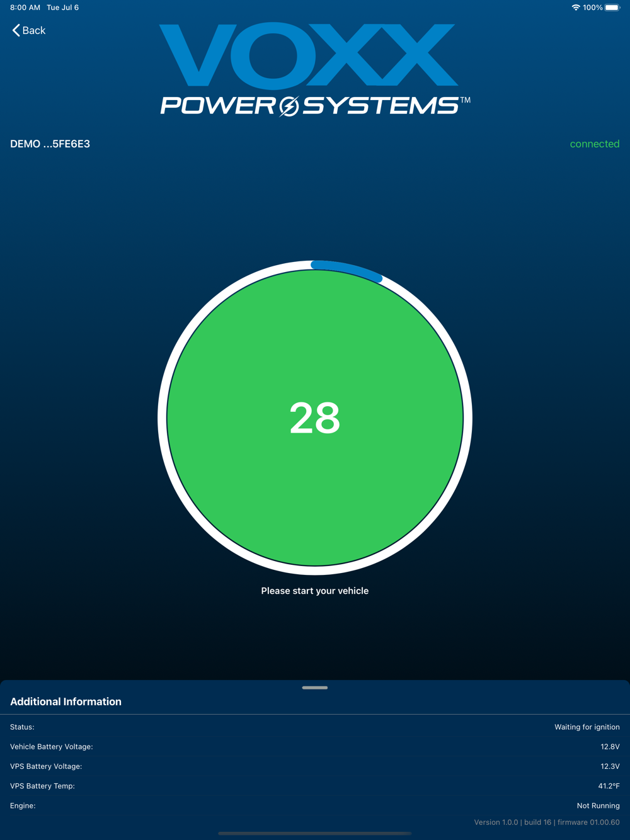Image resolution: width=630 pixels, height=840 pixels.
Task: Select the DEMO ...5FE6E3 device label
Action: pos(50,144)
